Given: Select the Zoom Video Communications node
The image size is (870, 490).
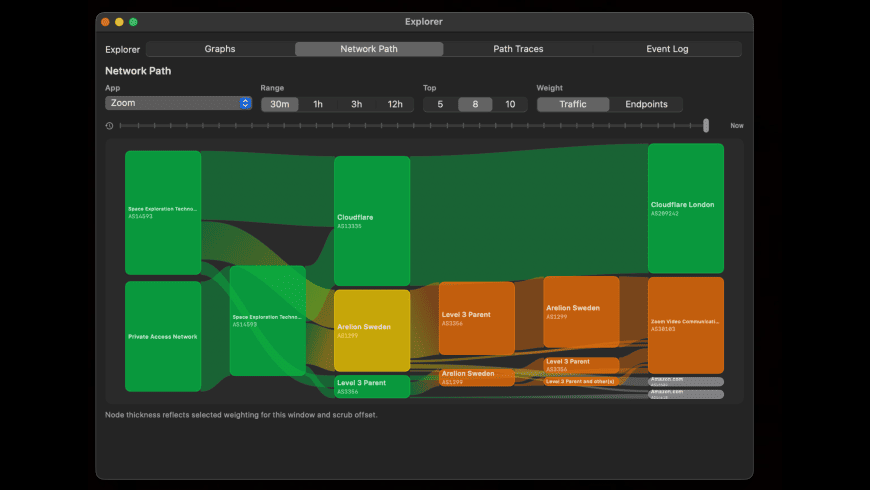Looking at the screenshot, I should coord(686,325).
